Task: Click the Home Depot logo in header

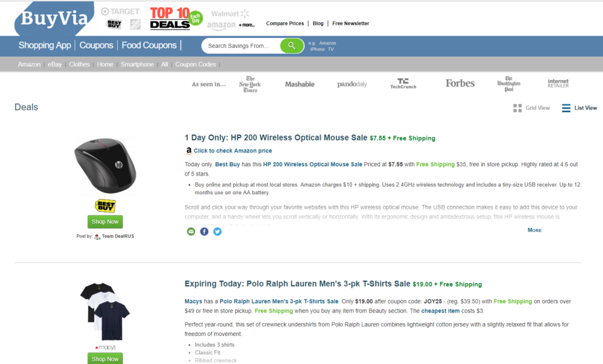Action: [x=135, y=25]
